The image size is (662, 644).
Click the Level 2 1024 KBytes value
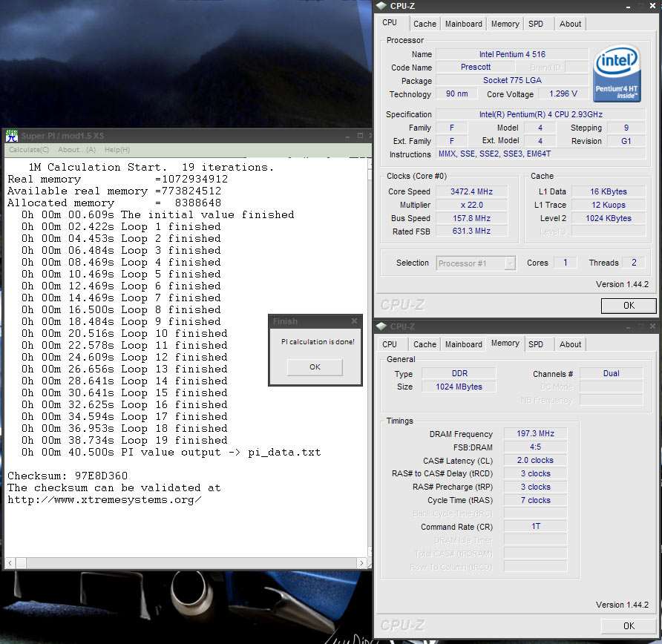[609, 218]
